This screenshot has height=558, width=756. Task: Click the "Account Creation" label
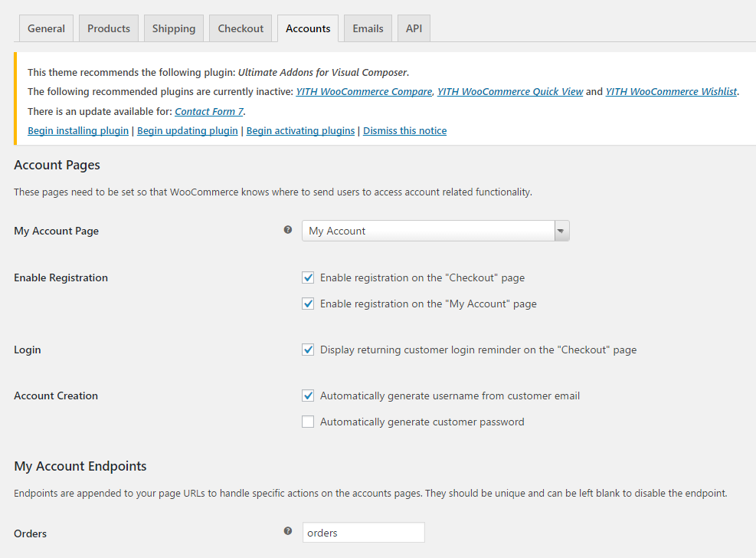click(56, 396)
